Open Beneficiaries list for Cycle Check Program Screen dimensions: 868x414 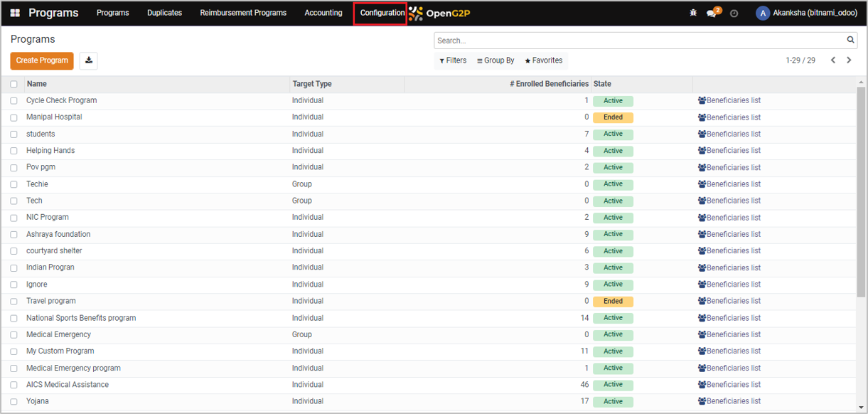coord(729,101)
